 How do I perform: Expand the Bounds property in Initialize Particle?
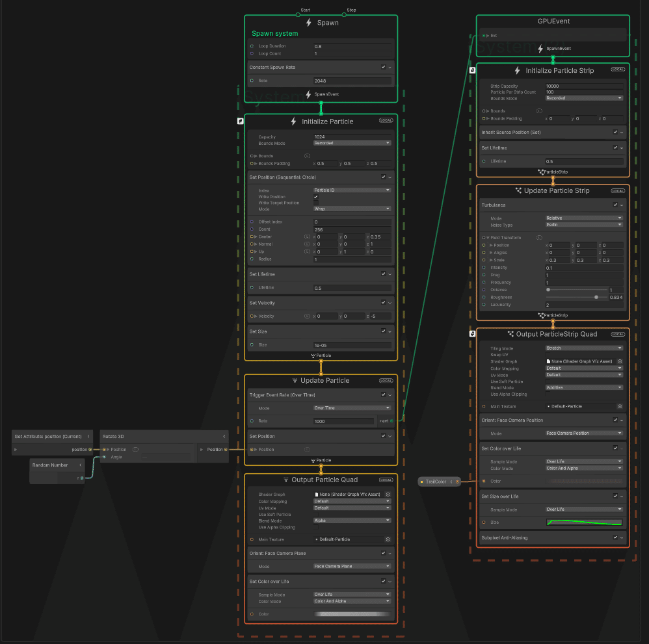click(x=256, y=156)
